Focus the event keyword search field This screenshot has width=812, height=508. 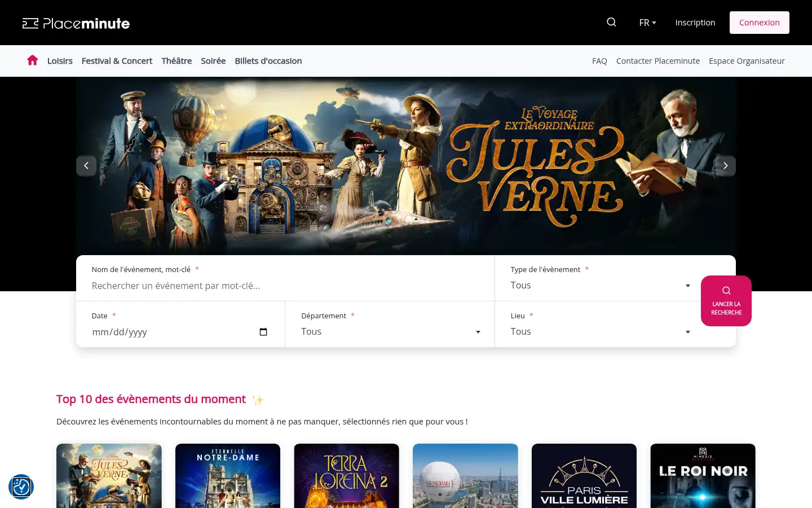click(285, 286)
